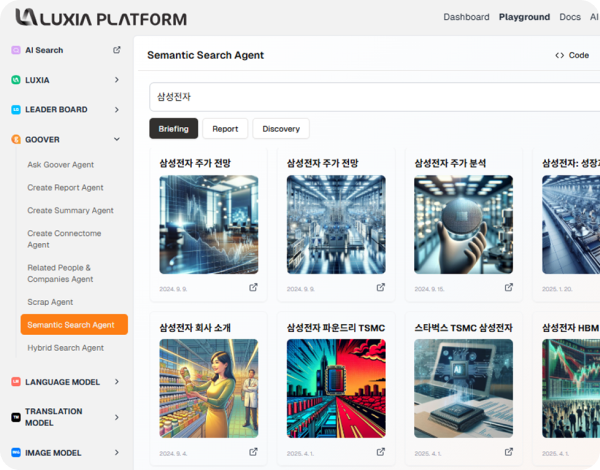Click the orange GOOVER icon
The image size is (600, 470).
pos(16,139)
